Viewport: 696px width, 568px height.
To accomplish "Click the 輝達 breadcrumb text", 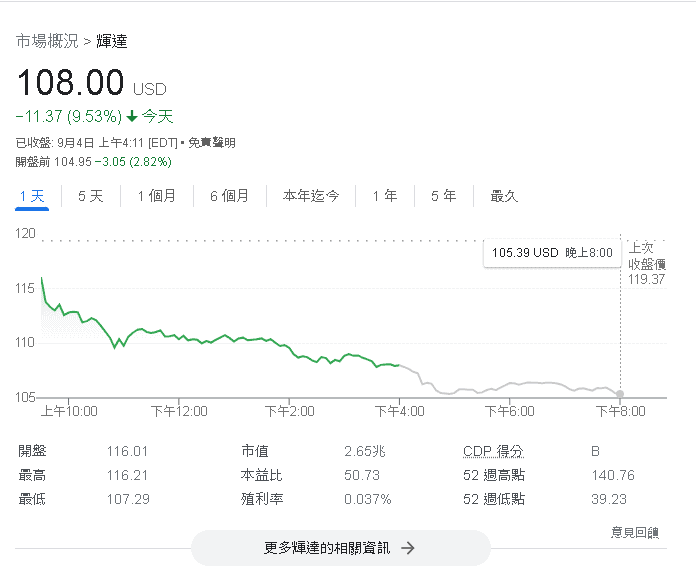I will [x=112, y=41].
